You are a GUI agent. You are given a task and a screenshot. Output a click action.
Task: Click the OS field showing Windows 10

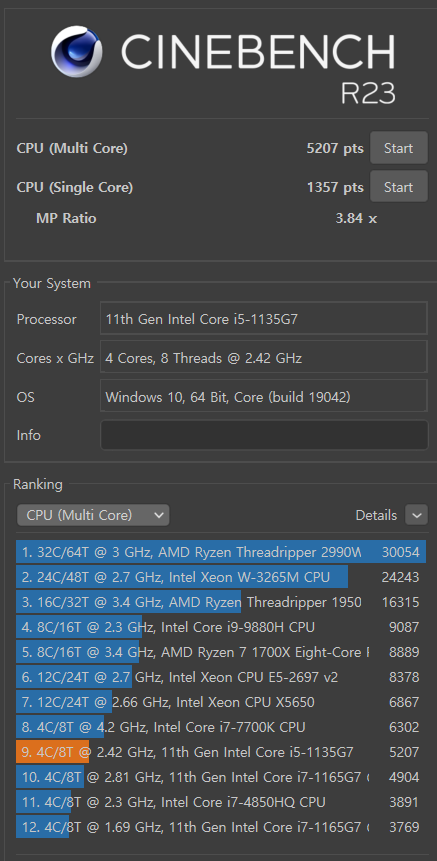(264, 396)
